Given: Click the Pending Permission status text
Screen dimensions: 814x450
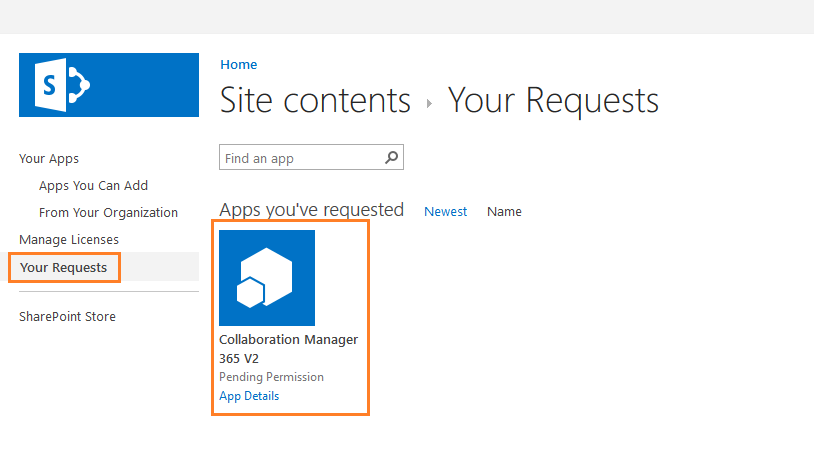Looking at the screenshot, I should coord(271,377).
